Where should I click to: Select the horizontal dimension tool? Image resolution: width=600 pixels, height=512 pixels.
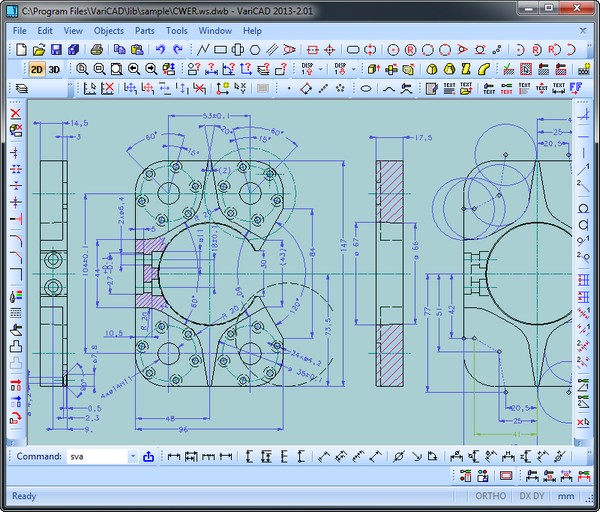point(174,456)
